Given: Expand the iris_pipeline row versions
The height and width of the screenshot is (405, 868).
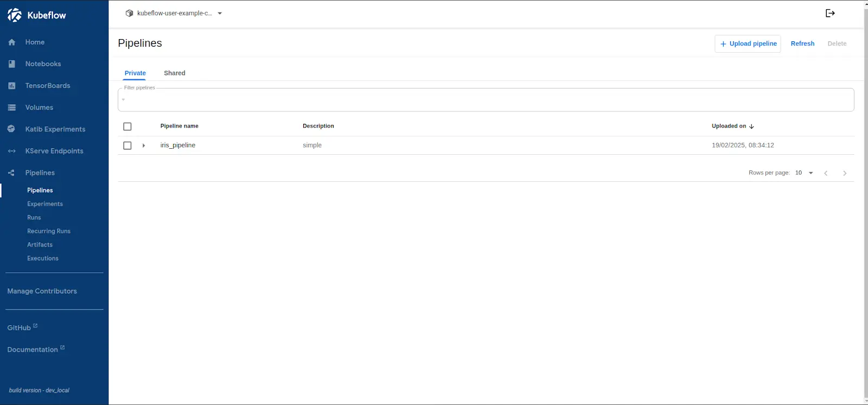Looking at the screenshot, I should click(x=144, y=145).
